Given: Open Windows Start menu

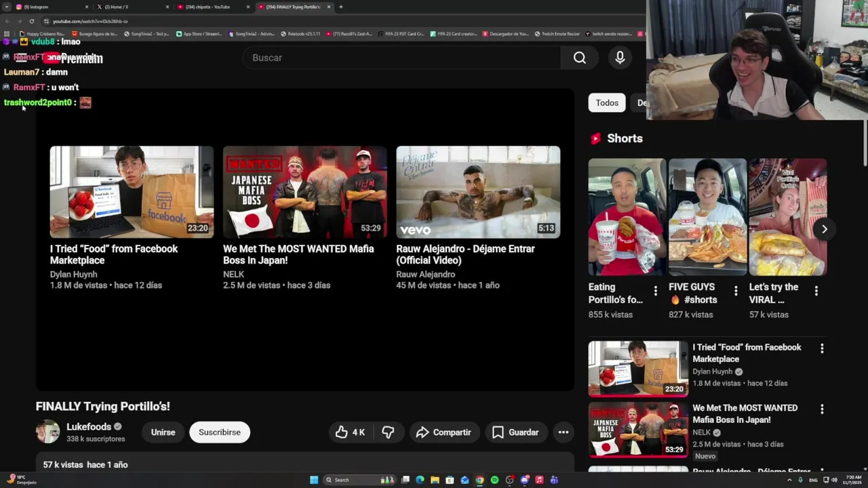Looking at the screenshot, I should click(314, 480).
